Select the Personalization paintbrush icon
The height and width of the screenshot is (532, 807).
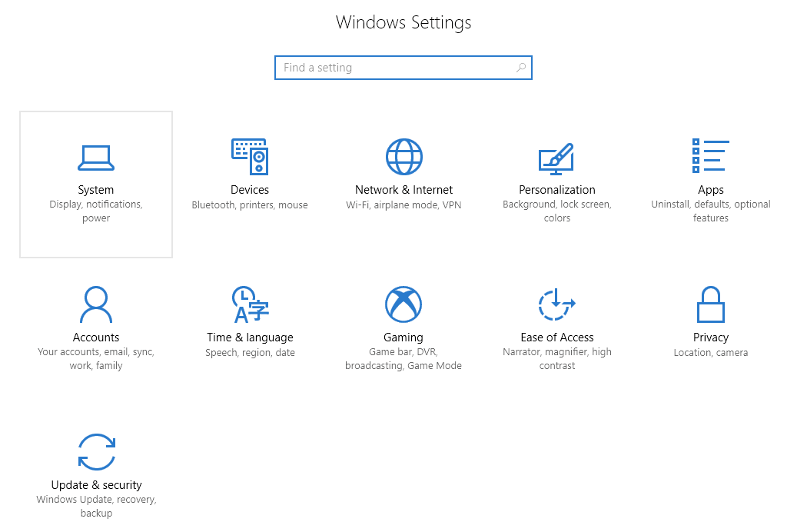tap(556, 158)
